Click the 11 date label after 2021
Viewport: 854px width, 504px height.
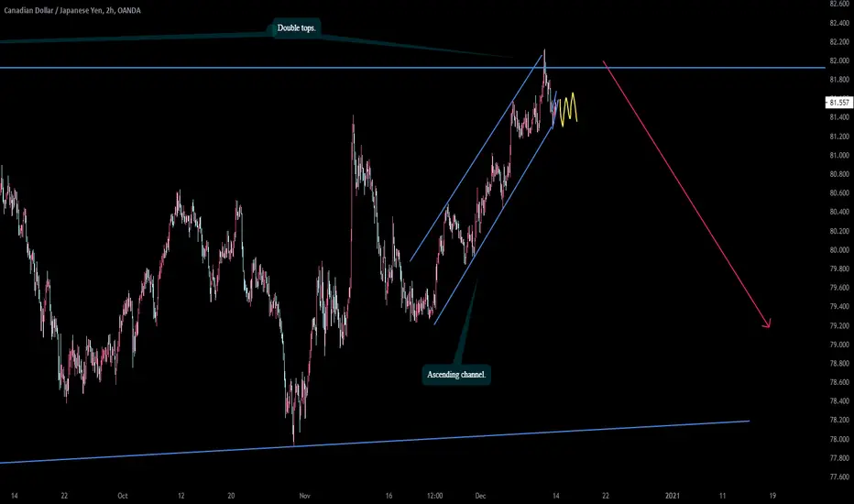tap(722, 496)
